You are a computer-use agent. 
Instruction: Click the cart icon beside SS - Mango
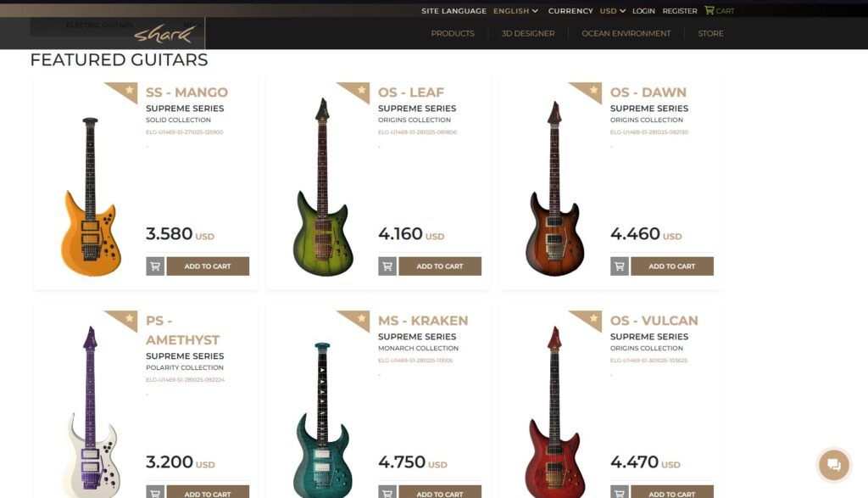click(x=155, y=266)
